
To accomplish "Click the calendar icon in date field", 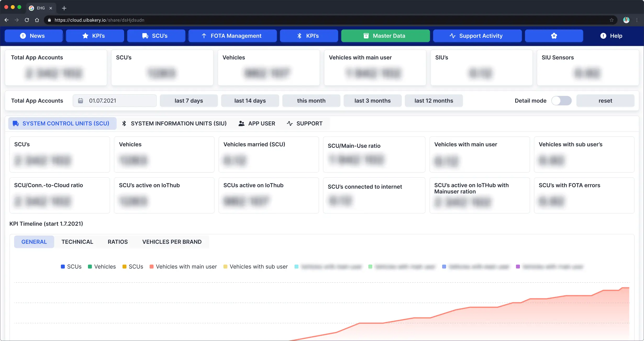I will click(x=81, y=101).
